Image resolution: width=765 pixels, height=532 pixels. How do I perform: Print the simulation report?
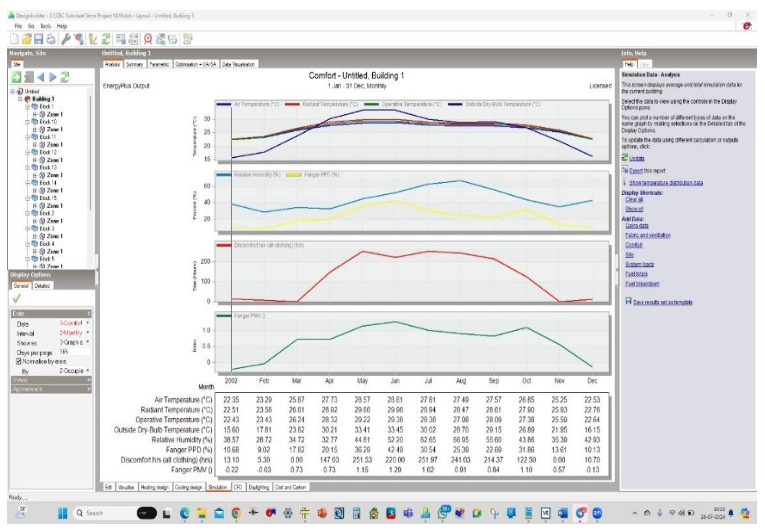coord(50,39)
